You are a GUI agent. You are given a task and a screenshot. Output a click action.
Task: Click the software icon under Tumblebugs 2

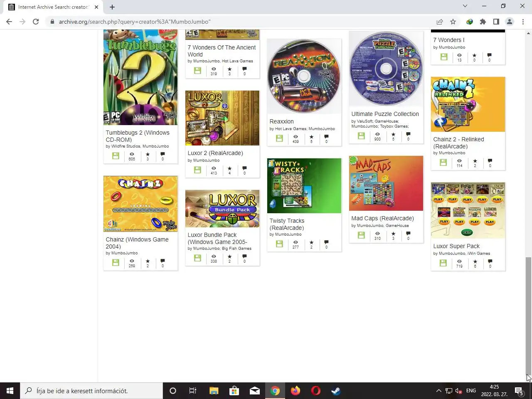click(116, 156)
